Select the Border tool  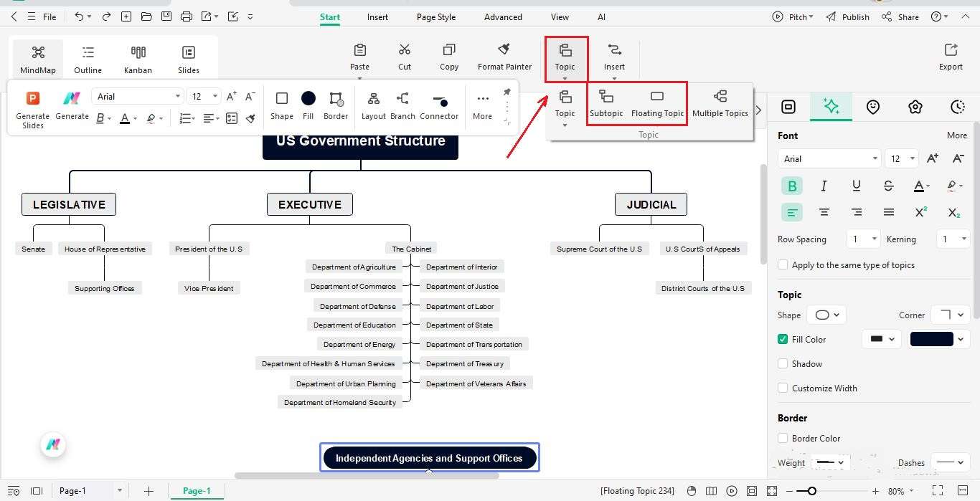coord(335,105)
